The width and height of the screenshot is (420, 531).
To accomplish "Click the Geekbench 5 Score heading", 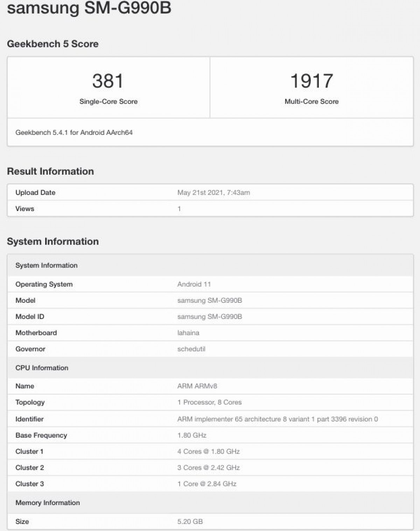I will tap(53, 44).
